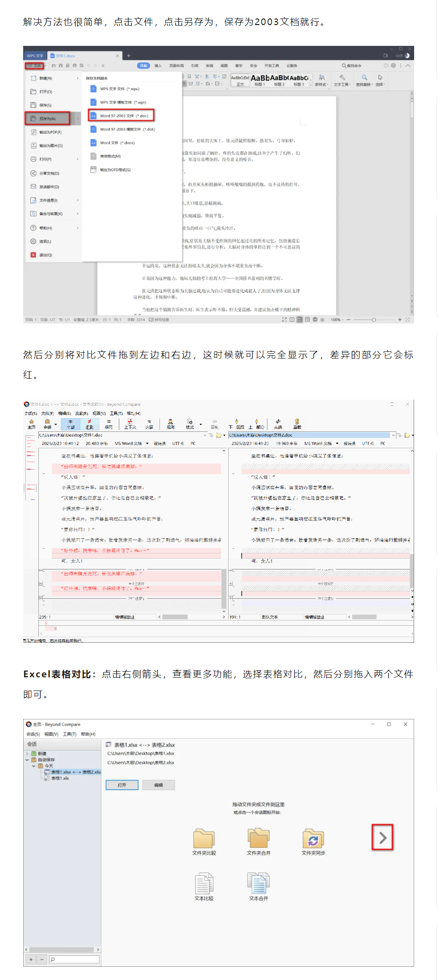The height and width of the screenshot is (980, 443).
Task: Click the 打开 button
Action: [x=122, y=785]
